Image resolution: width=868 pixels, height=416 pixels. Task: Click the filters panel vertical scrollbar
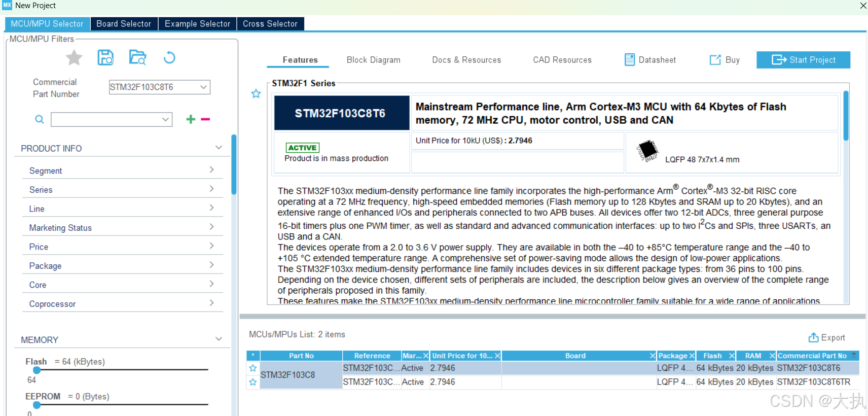[x=234, y=164]
